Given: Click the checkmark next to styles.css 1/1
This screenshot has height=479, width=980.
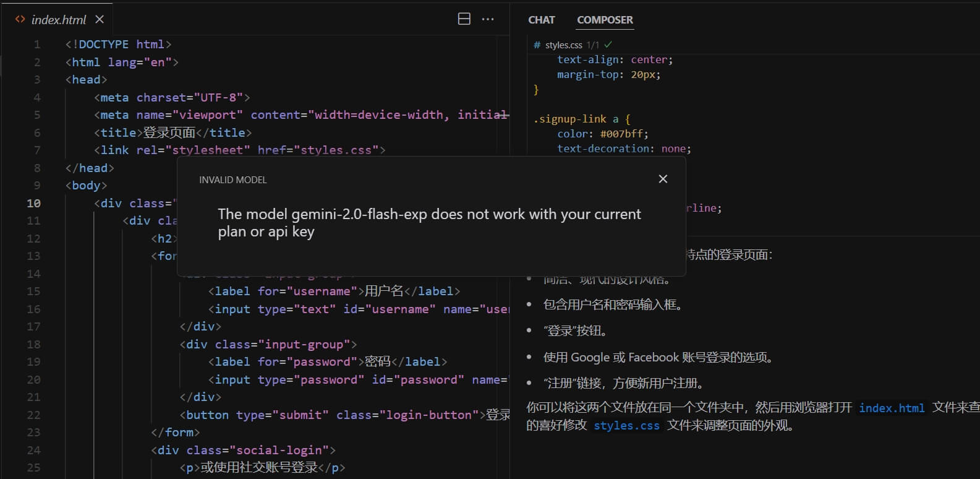Looking at the screenshot, I should point(608,45).
